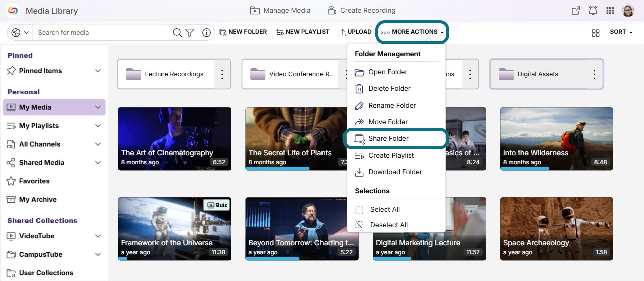
Task: Open Lecture Recordings folder options dots
Action: pos(222,74)
